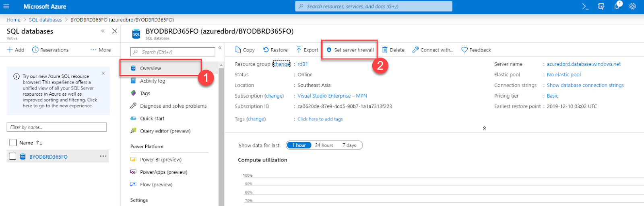
Task: Click the Export arrow icon
Action: [299, 50]
